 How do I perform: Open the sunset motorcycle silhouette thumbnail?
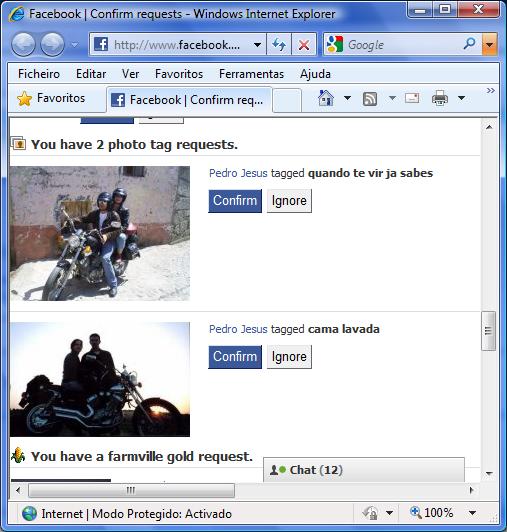click(x=100, y=379)
